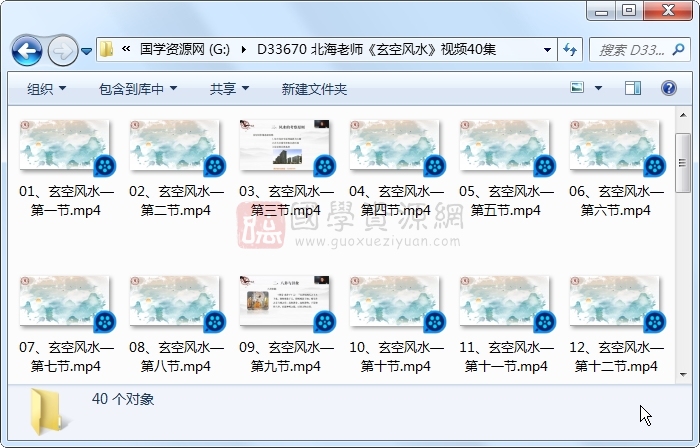
Task: Open the 组织 menu
Action: (46, 89)
